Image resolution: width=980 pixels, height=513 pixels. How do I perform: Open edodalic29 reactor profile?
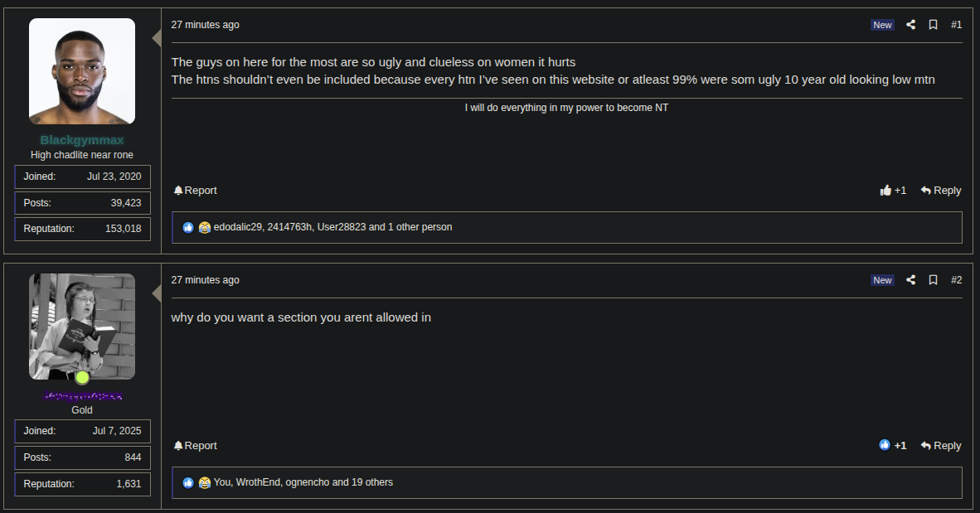[237, 227]
